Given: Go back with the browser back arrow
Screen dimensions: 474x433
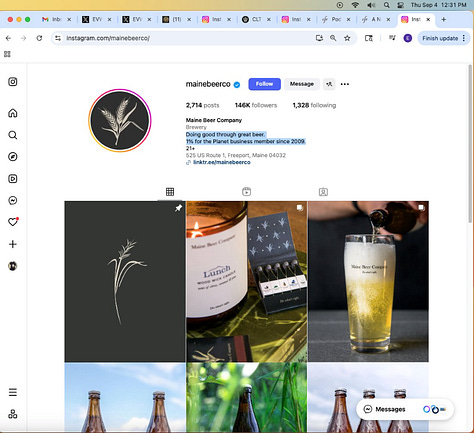Looking at the screenshot, I should (8, 38).
